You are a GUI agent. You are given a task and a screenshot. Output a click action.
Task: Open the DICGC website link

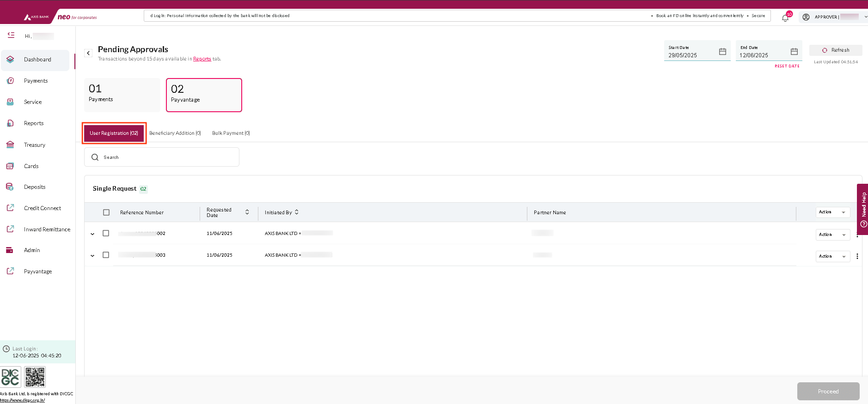(x=23, y=400)
